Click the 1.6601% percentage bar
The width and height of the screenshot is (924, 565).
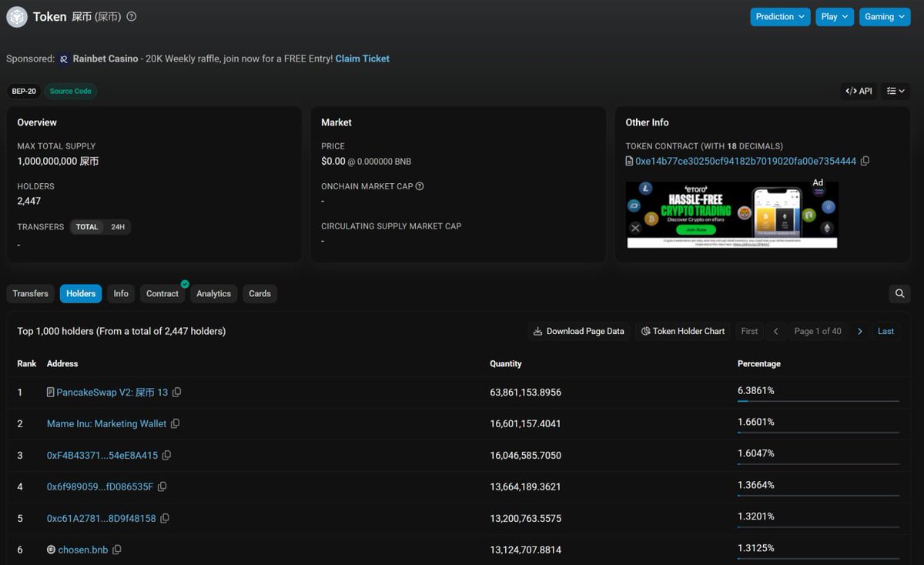tap(819, 433)
